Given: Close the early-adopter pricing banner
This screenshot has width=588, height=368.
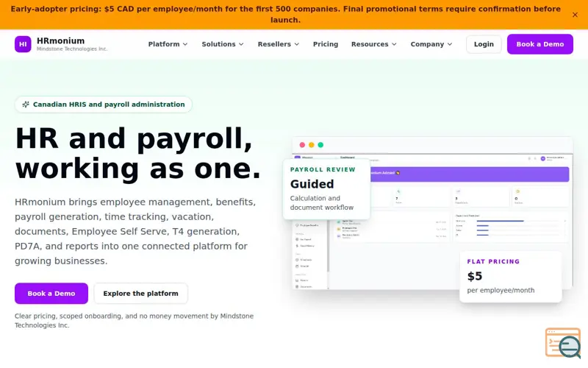Looking at the screenshot, I should [575, 15].
